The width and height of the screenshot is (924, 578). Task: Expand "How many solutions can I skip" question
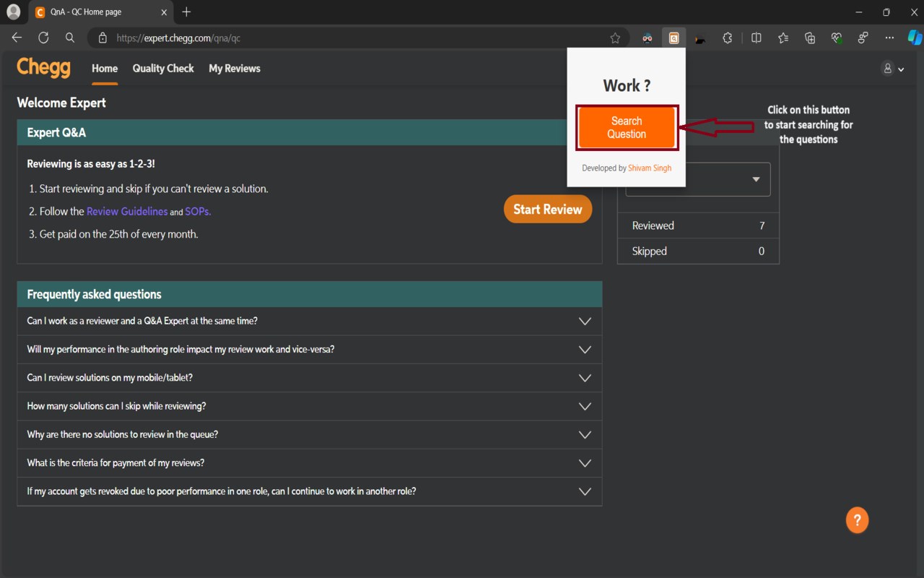pos(310,407)
